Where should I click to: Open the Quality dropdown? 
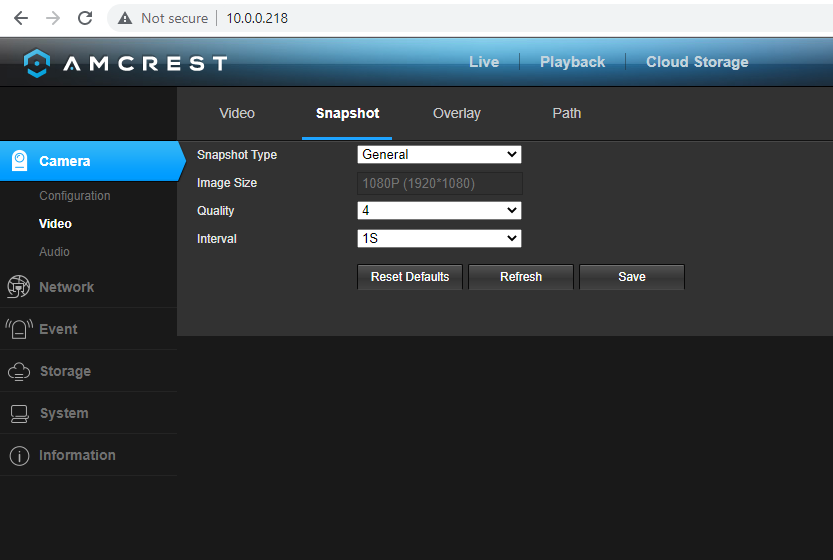pos(439,210)
